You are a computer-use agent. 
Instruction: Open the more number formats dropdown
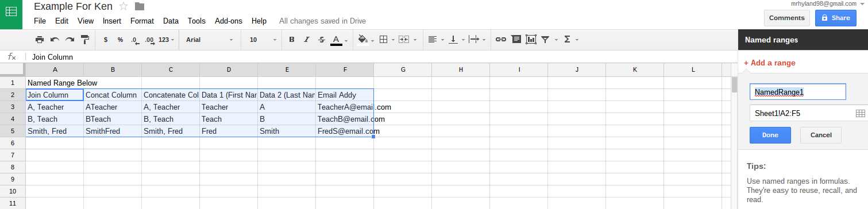(166, 40)
